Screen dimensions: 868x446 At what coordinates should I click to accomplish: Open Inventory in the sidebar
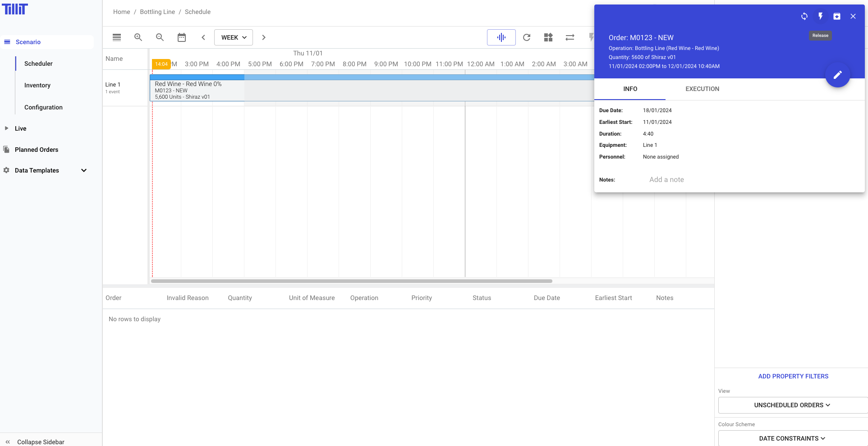pos(37,85)
